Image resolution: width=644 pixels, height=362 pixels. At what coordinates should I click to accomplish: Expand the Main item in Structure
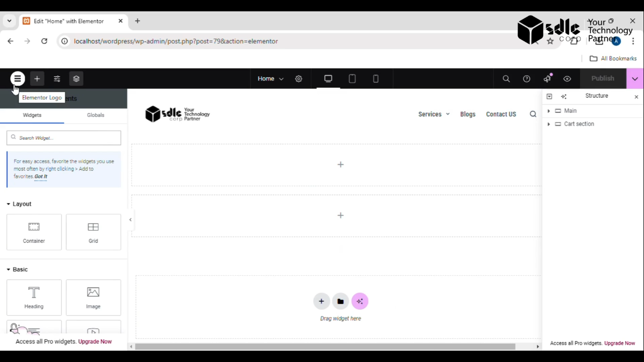tap(548, 111)
